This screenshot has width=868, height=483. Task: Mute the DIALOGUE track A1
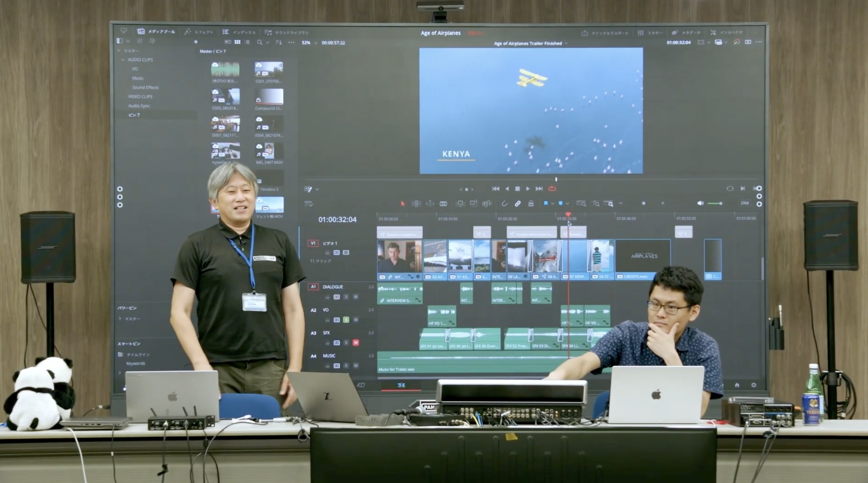pyautogui.click(x=356, y=297)
